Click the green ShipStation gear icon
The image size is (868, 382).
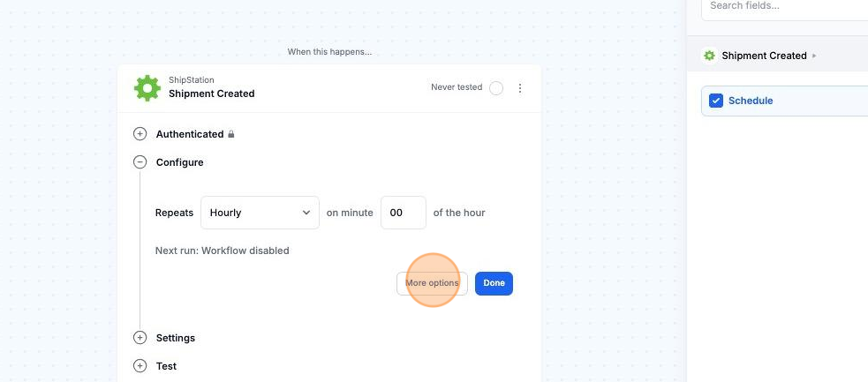click(147, 87)
